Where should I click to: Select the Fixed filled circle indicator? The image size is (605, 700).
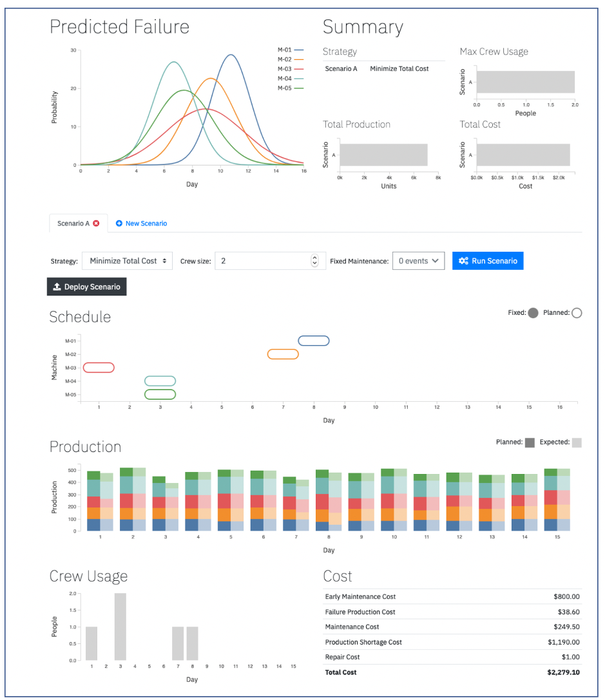coord(533,313)
